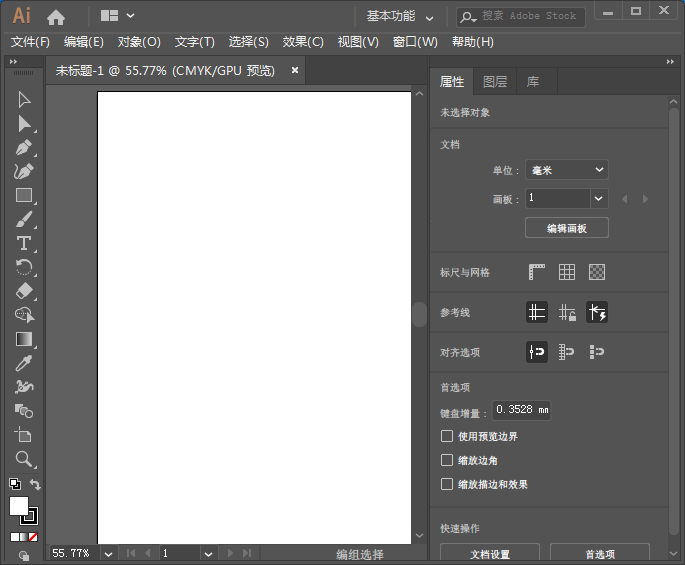The image size is (685, 565).
Task: Expand the 基本功能 workspace switcher
Action: click(400, 16)
